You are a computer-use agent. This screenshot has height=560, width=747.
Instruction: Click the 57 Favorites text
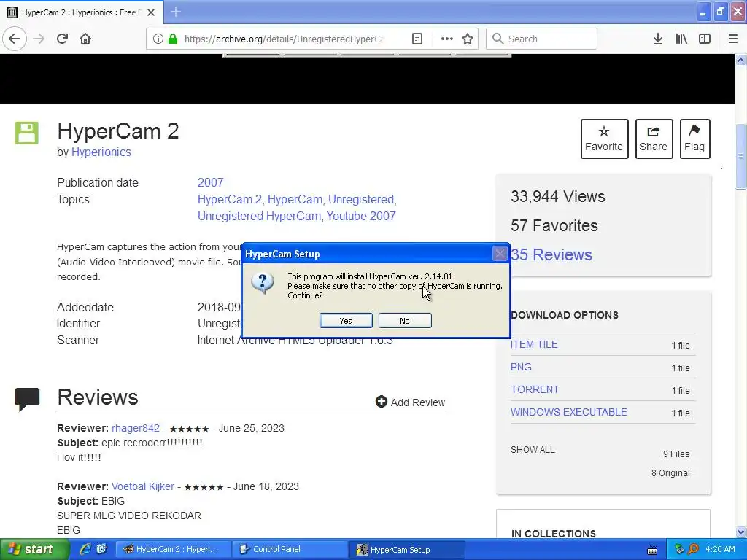click(x=554, y=226)
